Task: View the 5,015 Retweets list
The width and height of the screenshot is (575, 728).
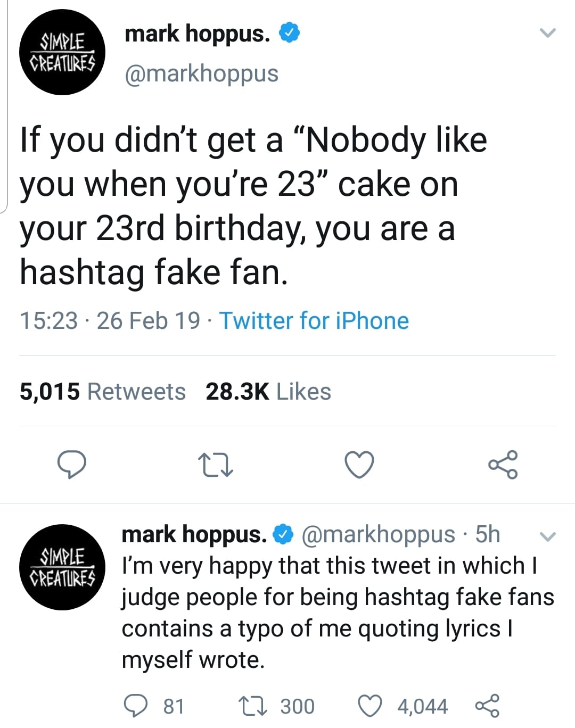Action: pyautogui.click(x=103, y=392)
